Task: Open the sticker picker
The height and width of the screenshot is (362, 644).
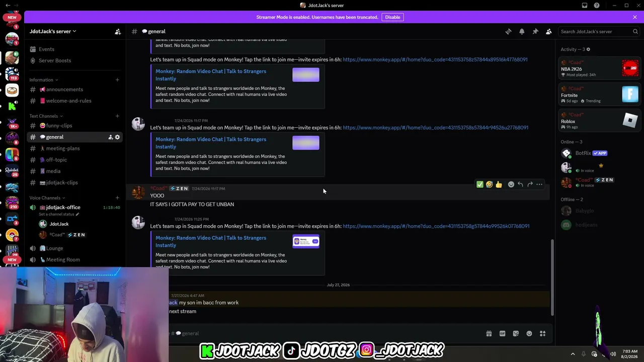Action: coord(516,333)
